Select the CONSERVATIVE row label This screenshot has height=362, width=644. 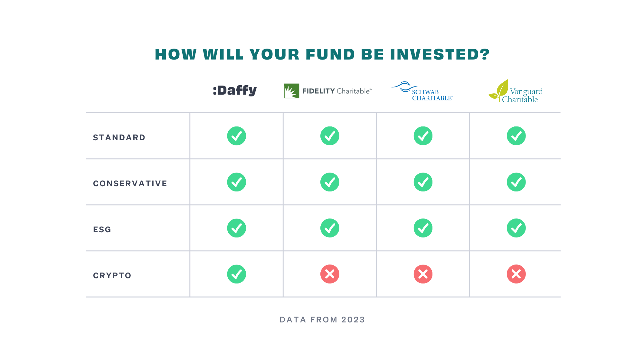(130, 184)
